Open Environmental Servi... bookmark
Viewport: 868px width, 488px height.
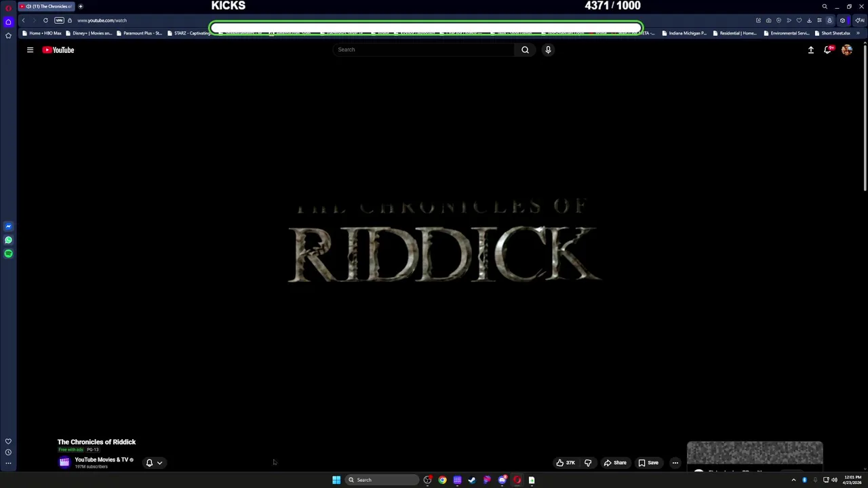(x=787, y=33)
